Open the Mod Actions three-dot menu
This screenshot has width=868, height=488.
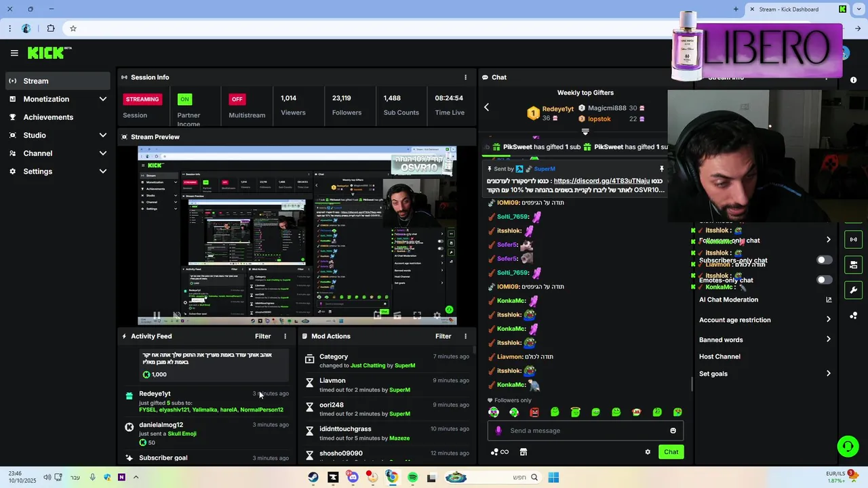[x=465, y=336]
